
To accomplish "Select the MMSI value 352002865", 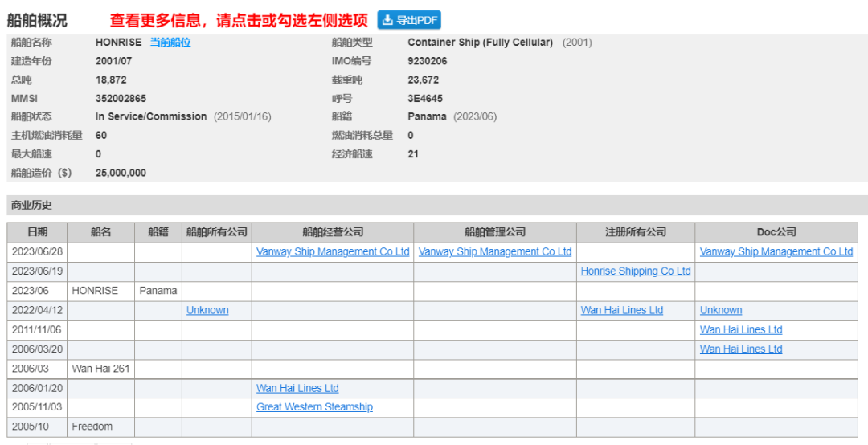I will coord(121,99).
